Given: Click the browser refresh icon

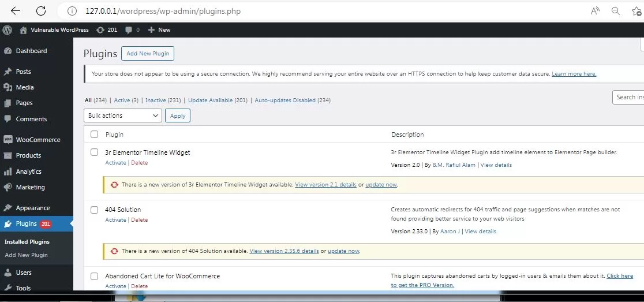Looking at the screenshot, I should click(x=40, y=11).
